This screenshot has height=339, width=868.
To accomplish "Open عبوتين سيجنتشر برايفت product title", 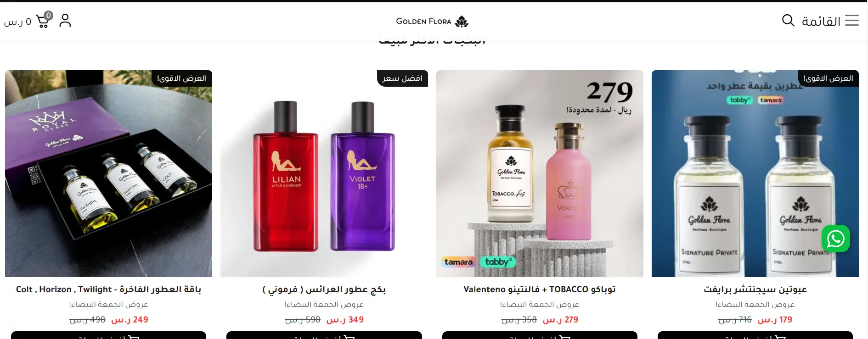I will [x=755, y=289].
